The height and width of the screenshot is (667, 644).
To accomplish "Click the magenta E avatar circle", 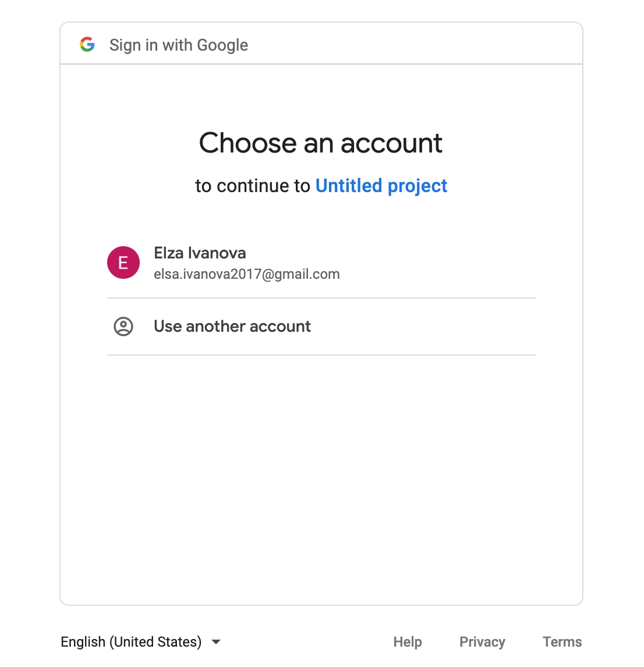I will click(x=123, y=262).
